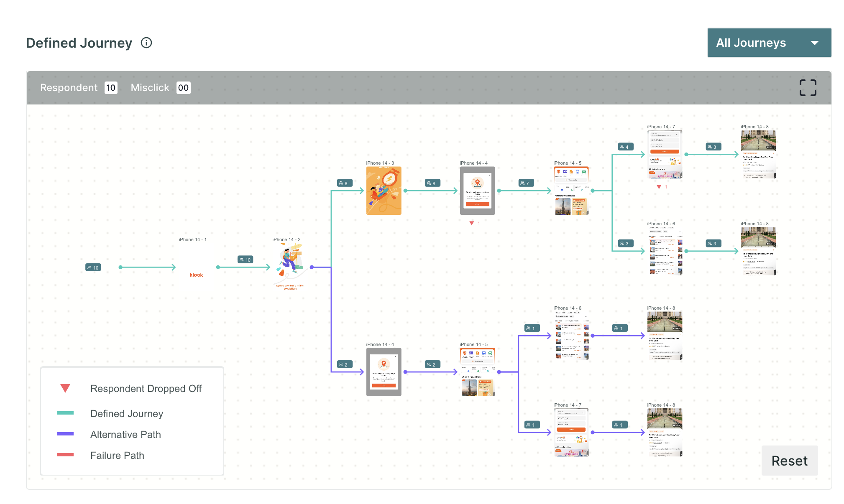Screen dimensions: 844x504
Task: Select the iPhone 14 - 3 orange thumbnail
Action: (x=384, y=191)
